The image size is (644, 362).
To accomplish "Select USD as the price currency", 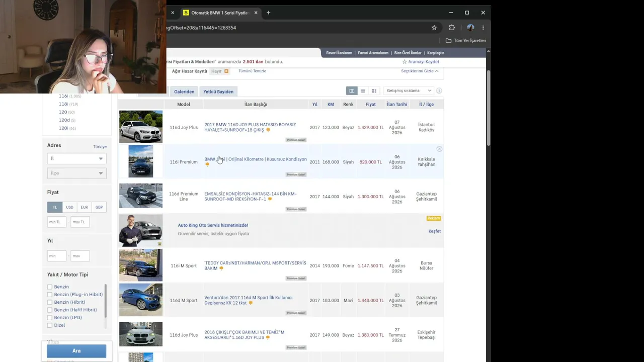I will pos(69,207).
